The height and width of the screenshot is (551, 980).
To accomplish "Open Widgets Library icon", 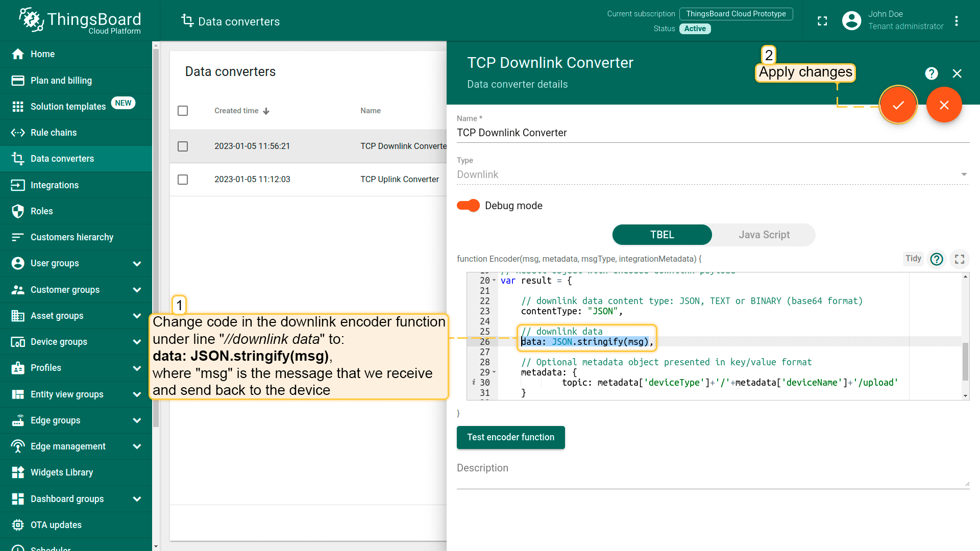I will click(18, 472).
